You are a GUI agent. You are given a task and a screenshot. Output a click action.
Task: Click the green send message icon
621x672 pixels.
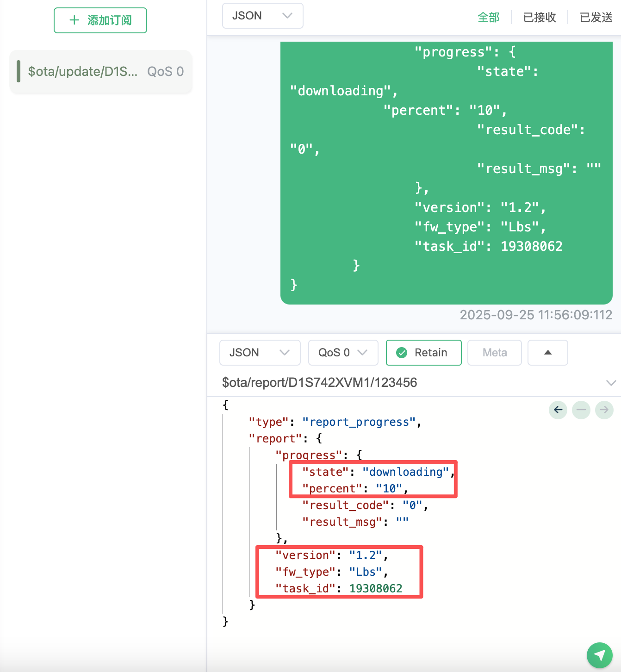point(599,655)
